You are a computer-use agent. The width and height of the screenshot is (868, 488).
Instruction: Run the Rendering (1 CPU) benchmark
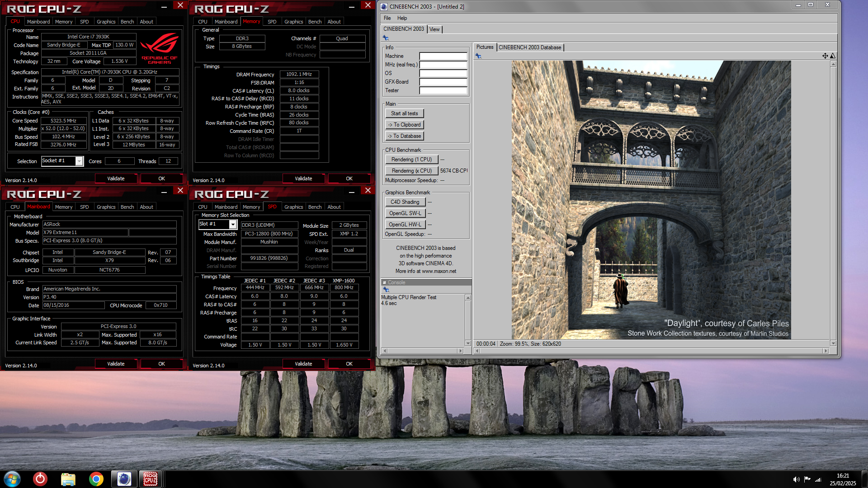[x=411, y=160]
